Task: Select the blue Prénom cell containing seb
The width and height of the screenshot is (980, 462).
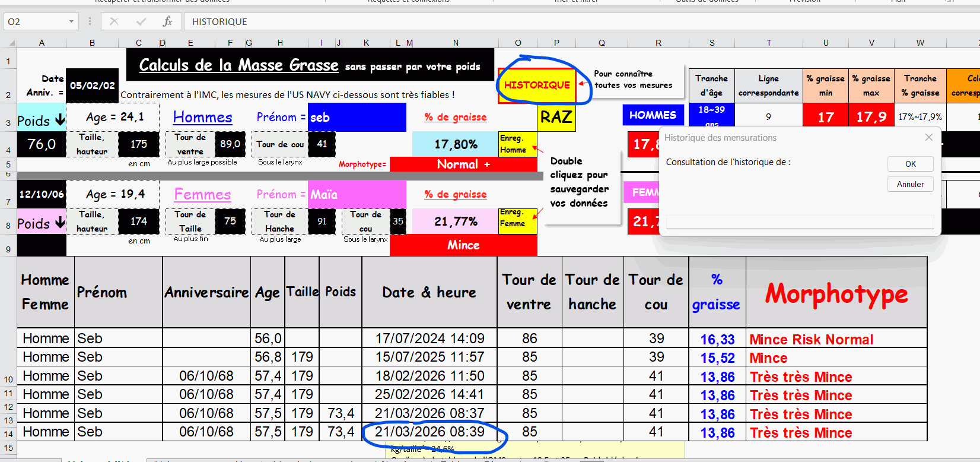Action: point(357,118)
